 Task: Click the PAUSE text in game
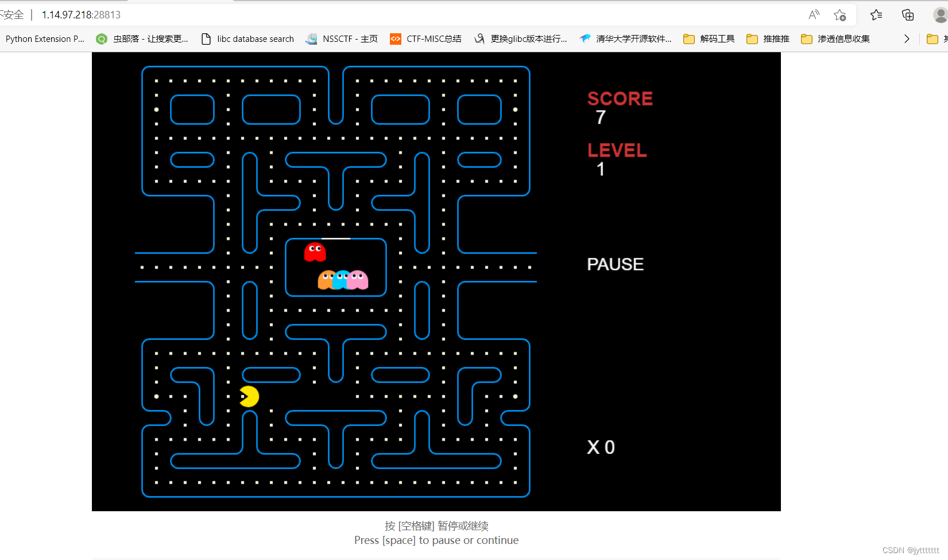(616, 265)
